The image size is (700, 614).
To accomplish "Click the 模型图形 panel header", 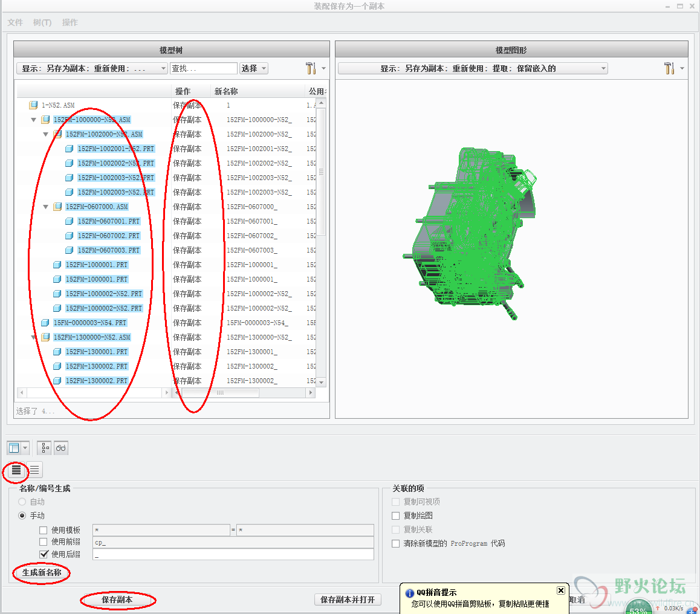I will point(511,50).
